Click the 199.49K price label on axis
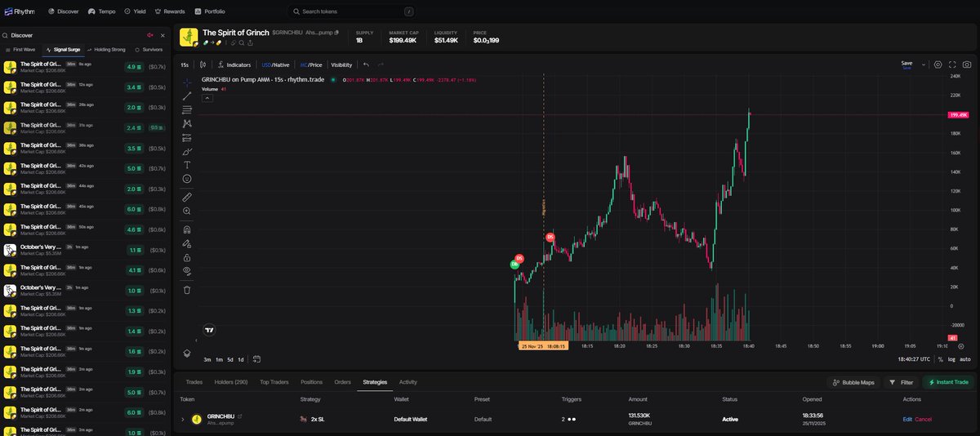The width and height of the screenshot is (980, 436). (x=959, y=115)
